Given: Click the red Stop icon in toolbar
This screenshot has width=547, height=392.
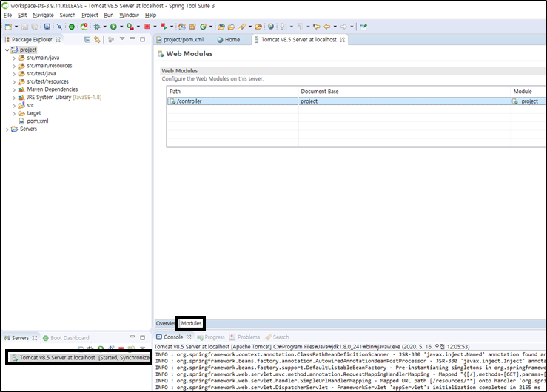Looking at the screenshot, I should tap(147, 27).
